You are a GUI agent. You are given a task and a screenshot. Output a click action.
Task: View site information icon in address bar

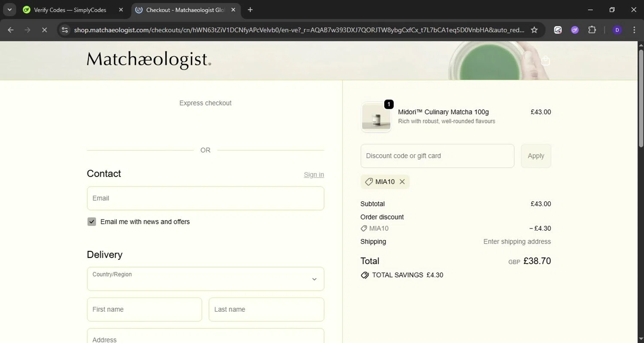(x=65, y=30)
